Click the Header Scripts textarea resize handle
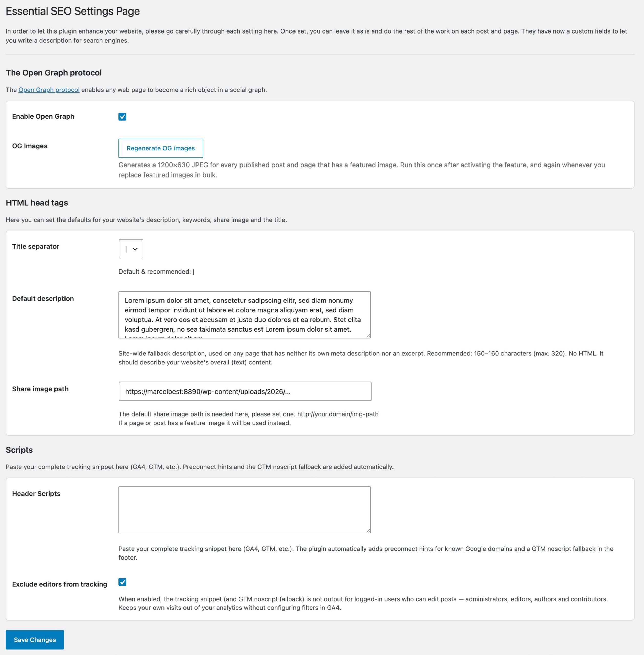Viewport: 644px width, 655px height. point(368,530)
